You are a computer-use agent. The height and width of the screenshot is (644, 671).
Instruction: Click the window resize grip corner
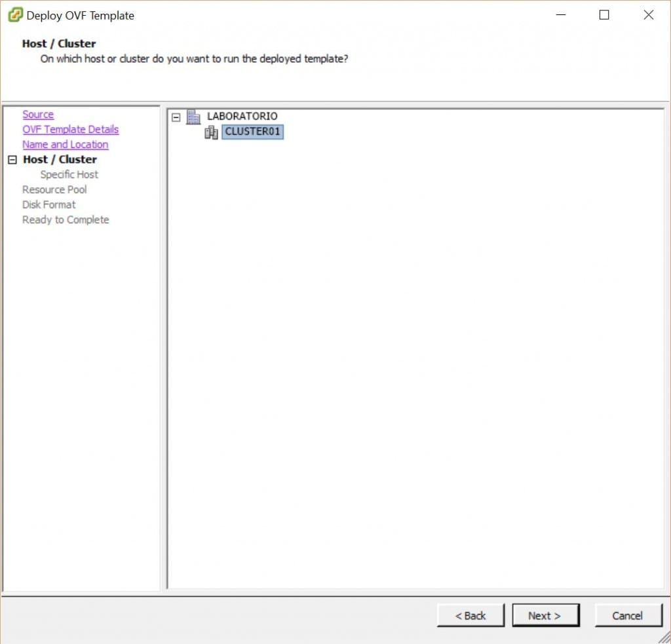pyautogui.click(x=664, y=637)
